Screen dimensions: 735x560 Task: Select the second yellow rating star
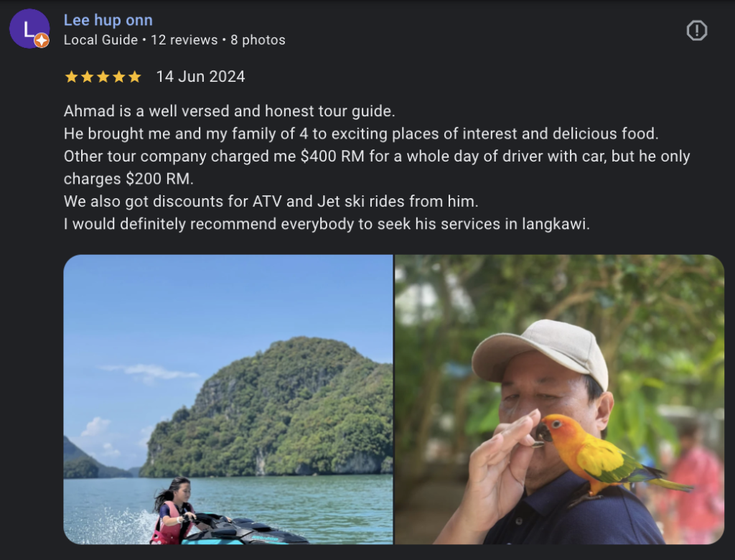pyautogui.click(x=88, y=77)
